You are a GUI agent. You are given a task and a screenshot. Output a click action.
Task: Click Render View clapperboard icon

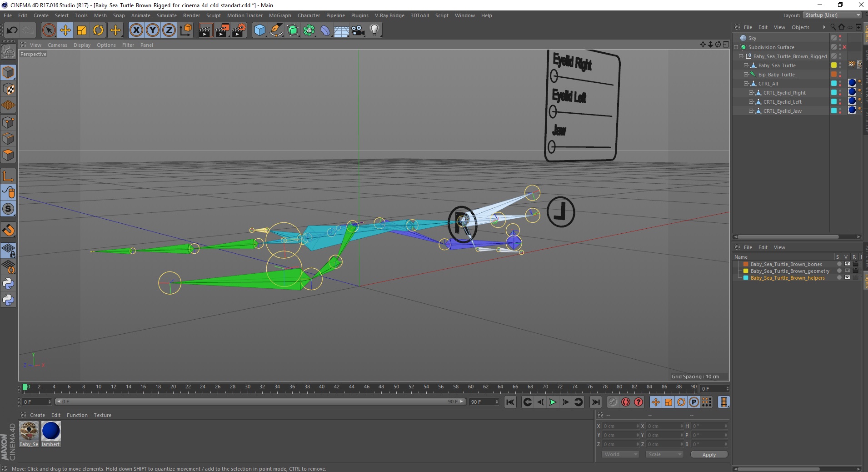point(205,30)
